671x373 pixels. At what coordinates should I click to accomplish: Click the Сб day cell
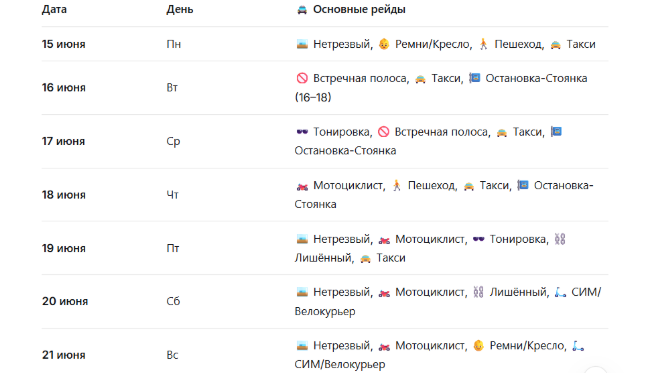point(173,301)
